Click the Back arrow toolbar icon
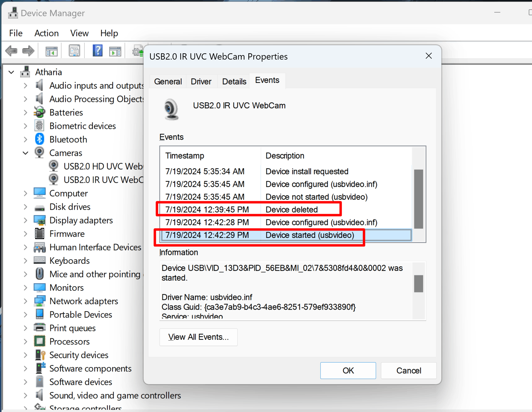532x412 pixels. coord(11,51)
